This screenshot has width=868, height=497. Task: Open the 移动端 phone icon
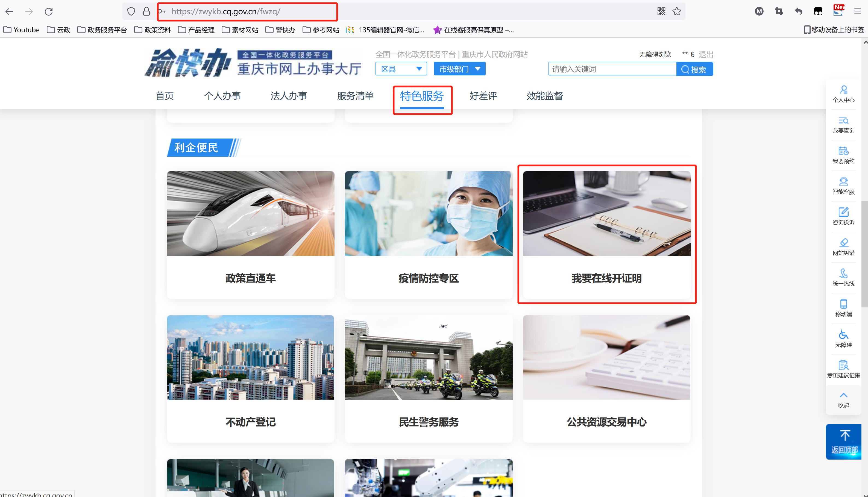pos(843,304)
